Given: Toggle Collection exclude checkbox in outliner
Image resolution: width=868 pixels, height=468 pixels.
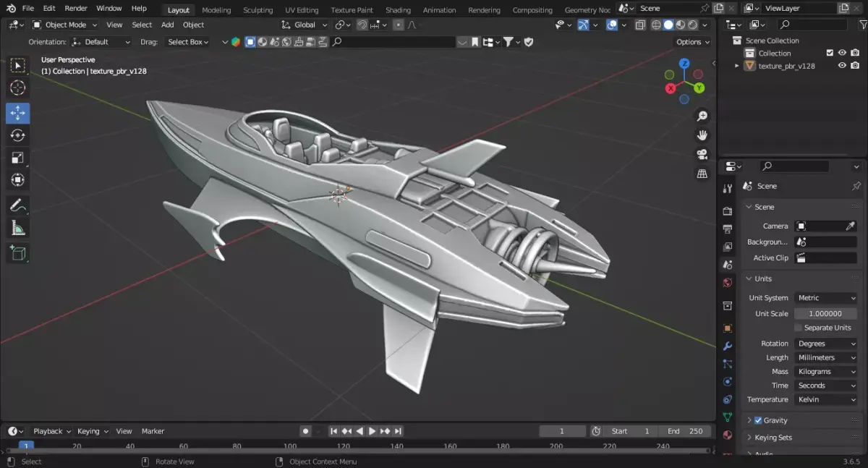Looking at the screenshot, I should click(x=830, y=53).
